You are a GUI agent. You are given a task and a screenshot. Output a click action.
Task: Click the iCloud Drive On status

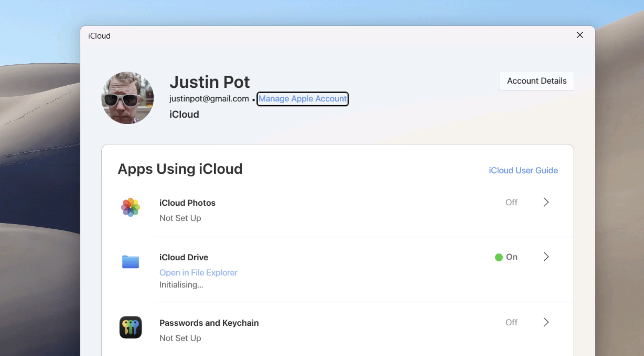pyautogui.click(x=512, y=257)
